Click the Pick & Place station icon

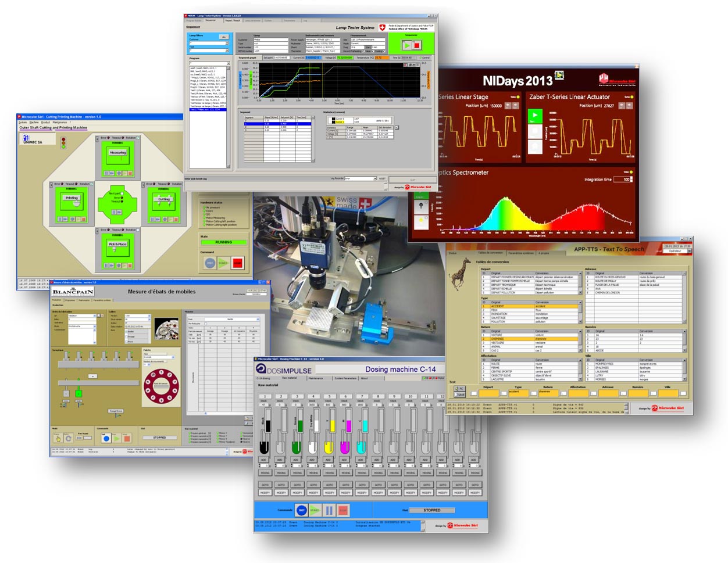coord(118,248)
